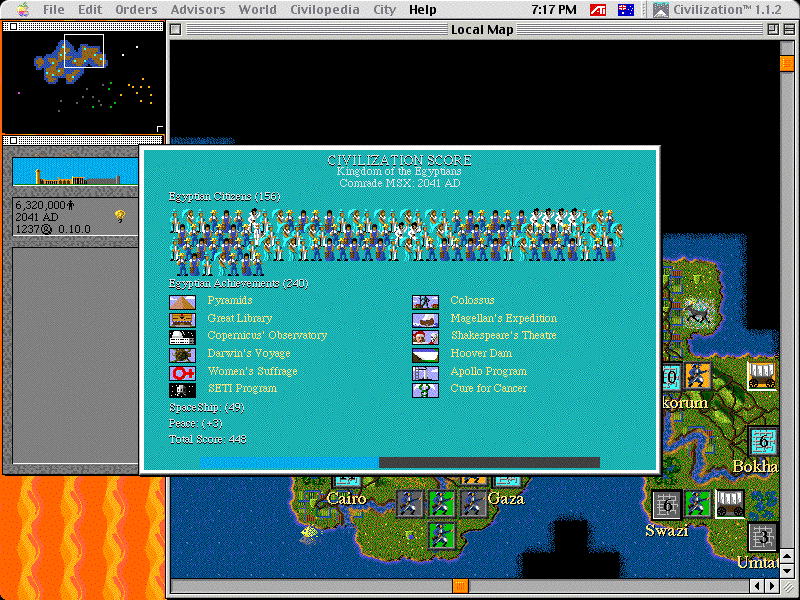Image resolution: width=800 pixels, height=600 pixels.
Task: Open the Orders menu
Action: pyautogui.click(x=136, y=10)
